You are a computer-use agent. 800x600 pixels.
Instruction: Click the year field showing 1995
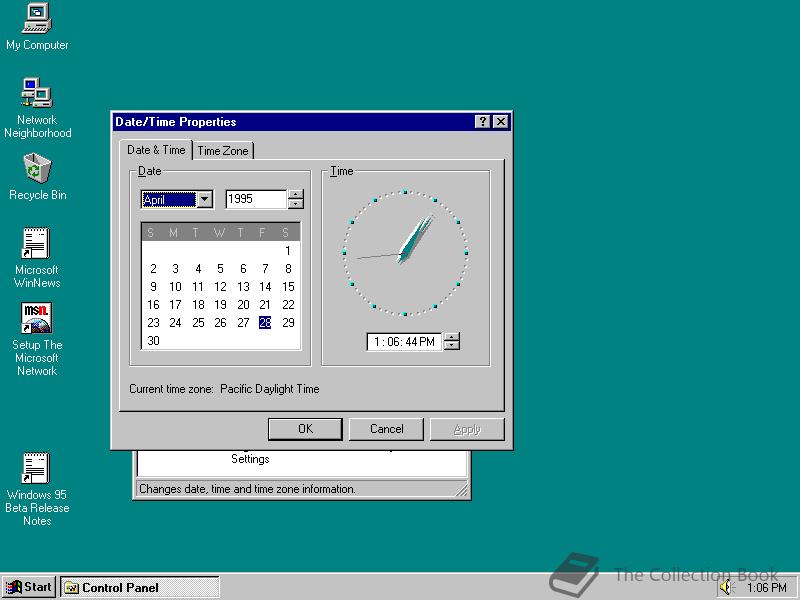click(256, 199)
